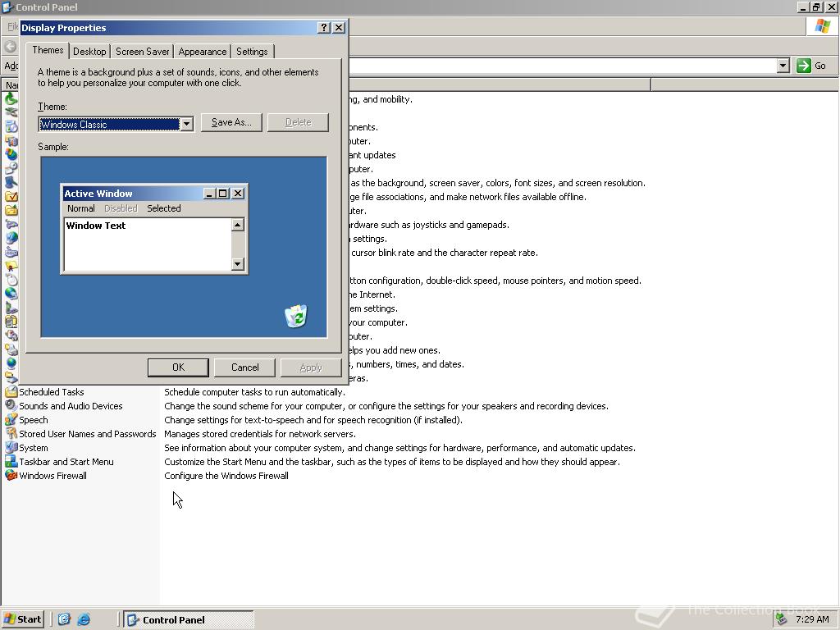Click the 'Change the sound scheme' description
Screen dimensions: 840x630
click(x=386, y=405)
